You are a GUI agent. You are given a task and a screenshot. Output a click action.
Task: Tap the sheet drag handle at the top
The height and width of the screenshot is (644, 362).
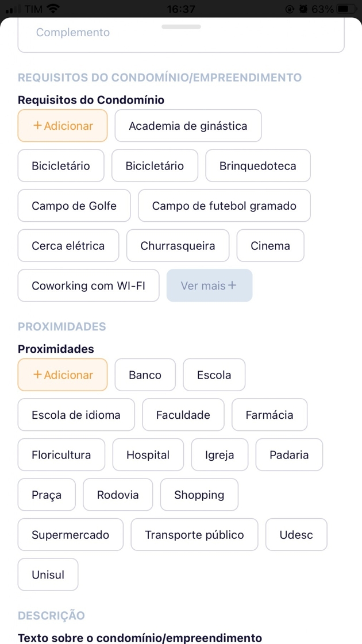coord(181,26)
